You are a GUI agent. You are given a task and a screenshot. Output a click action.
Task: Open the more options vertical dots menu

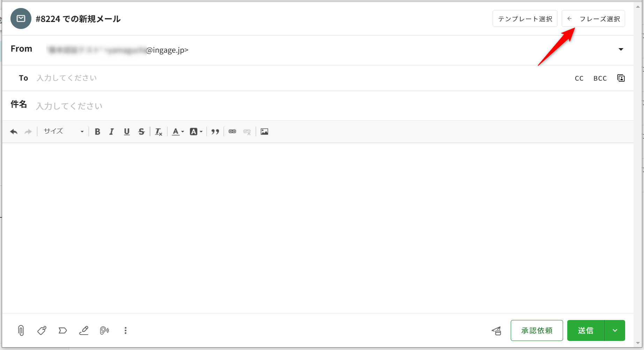tap(126, 330)
